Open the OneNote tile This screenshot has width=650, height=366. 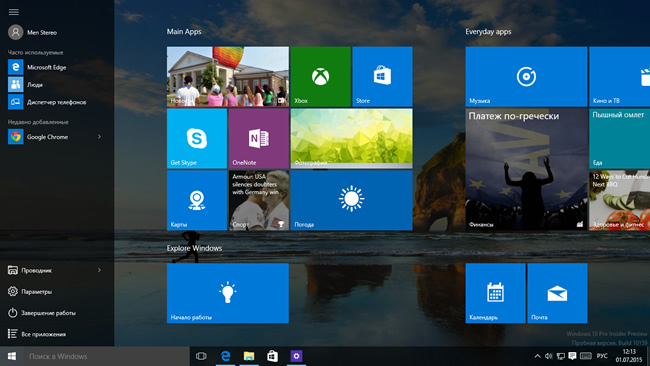pos(259,138)
